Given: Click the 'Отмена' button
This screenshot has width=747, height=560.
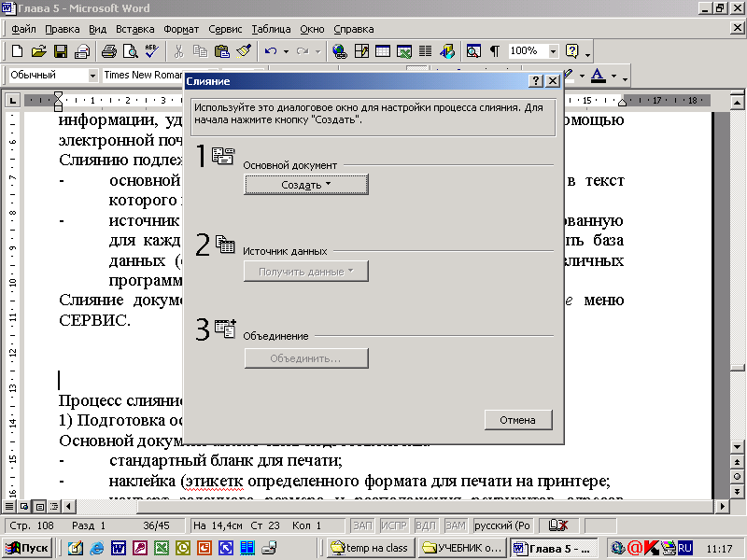Looking at the screenshot, I should tap(518, 420).
